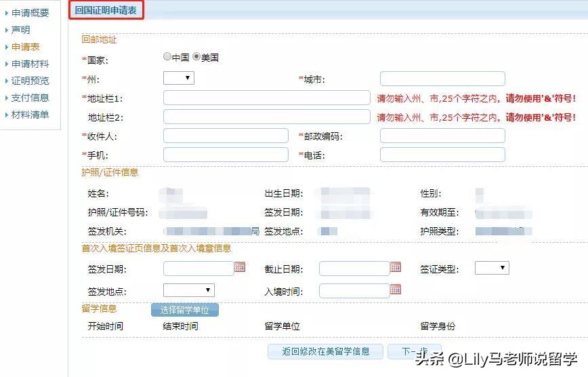588x377 pixels.
Task: Open the calendar icon beside 签发日期 field
Action: [240, 267]
